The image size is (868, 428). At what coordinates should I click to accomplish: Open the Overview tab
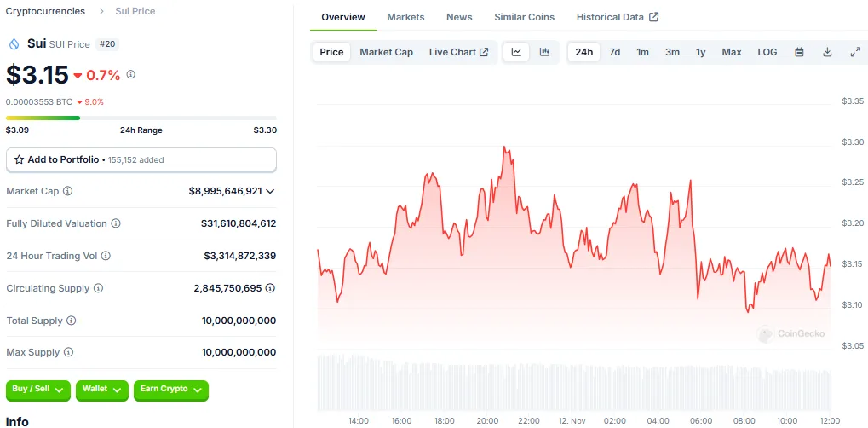coord(343,17)
